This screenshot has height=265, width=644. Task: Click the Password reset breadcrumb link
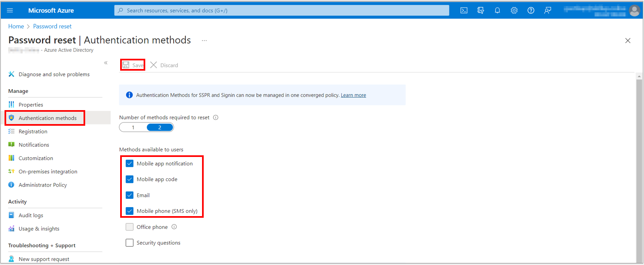[52, 26]
